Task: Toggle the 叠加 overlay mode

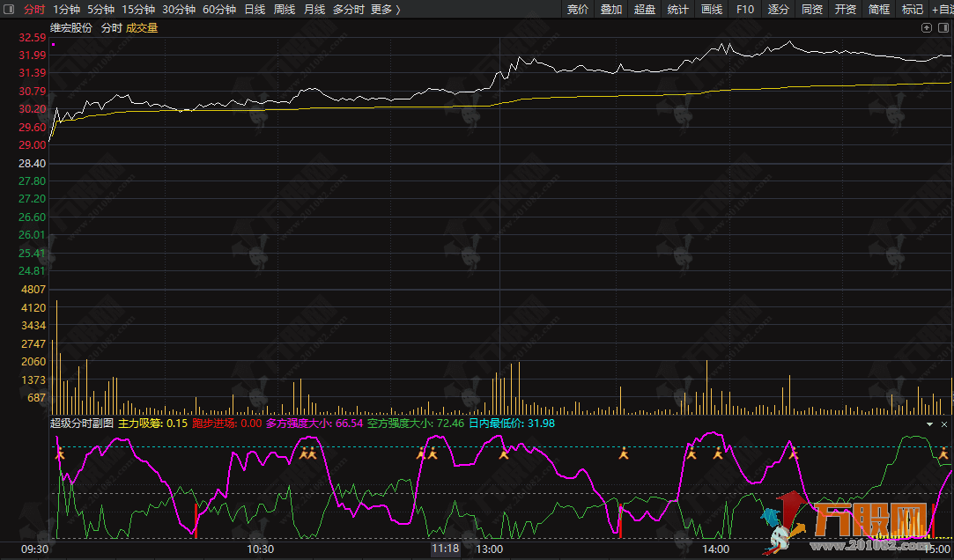Action: tap(610, 10)
